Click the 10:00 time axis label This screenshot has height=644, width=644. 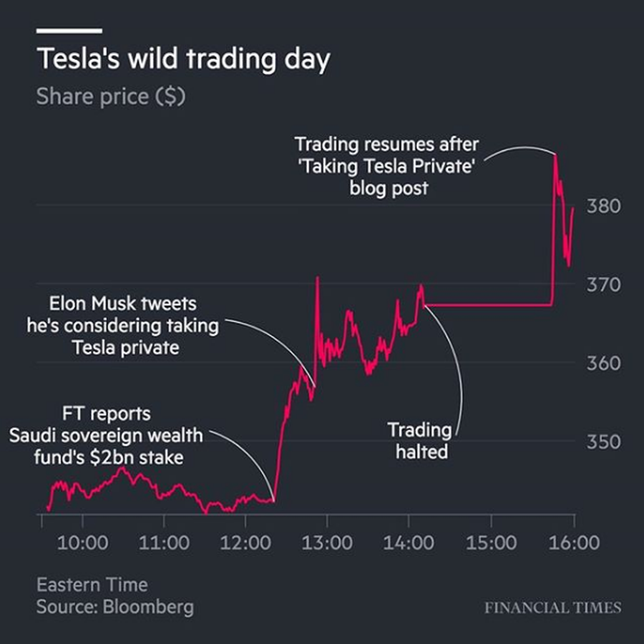pyautogui.click(x=82, y=542)
